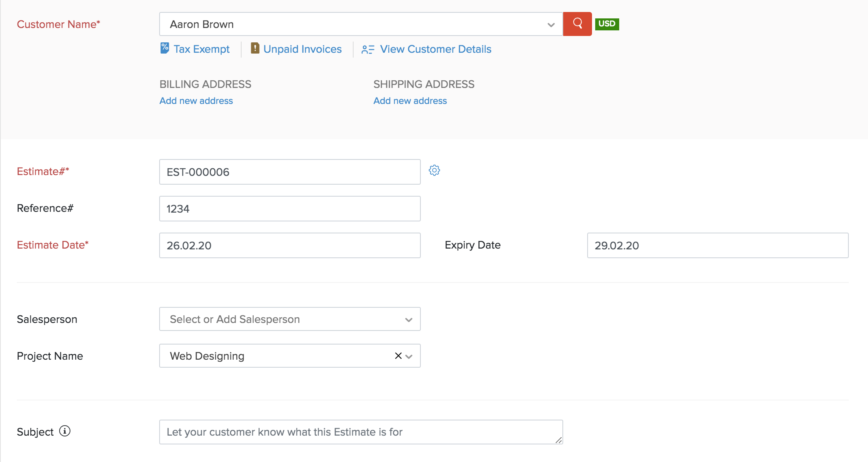Click the Unpaid Invoices warning icon

tap(255, 48)
